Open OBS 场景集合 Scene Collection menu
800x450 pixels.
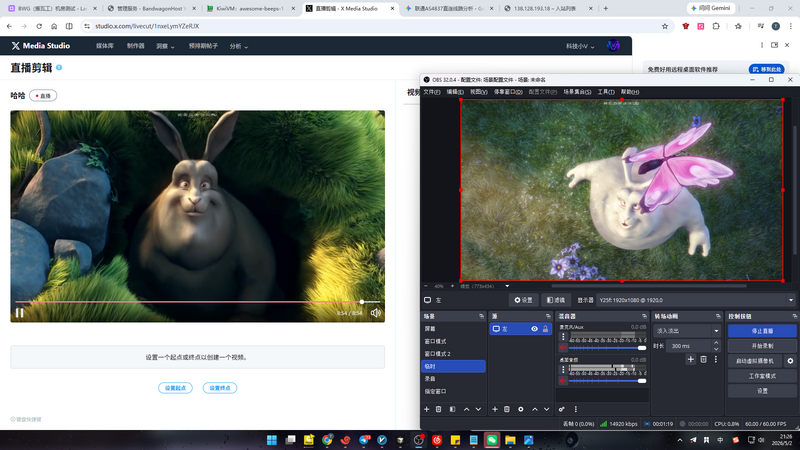pyautogui.click(x=577, y=92)
